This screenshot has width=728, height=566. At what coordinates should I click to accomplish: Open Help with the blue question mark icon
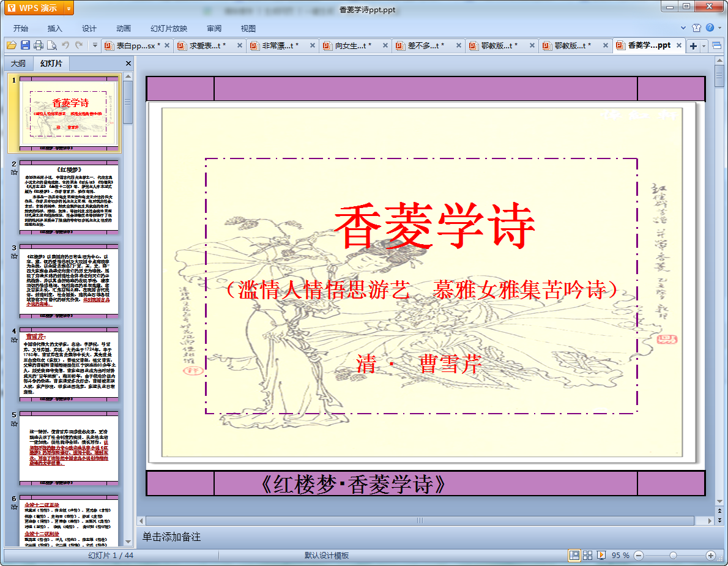point(710,28)
